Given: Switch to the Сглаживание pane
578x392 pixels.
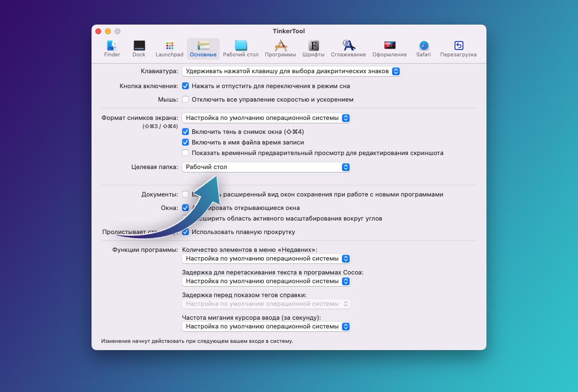Looking at the screenshot, I should coord(348,49).
